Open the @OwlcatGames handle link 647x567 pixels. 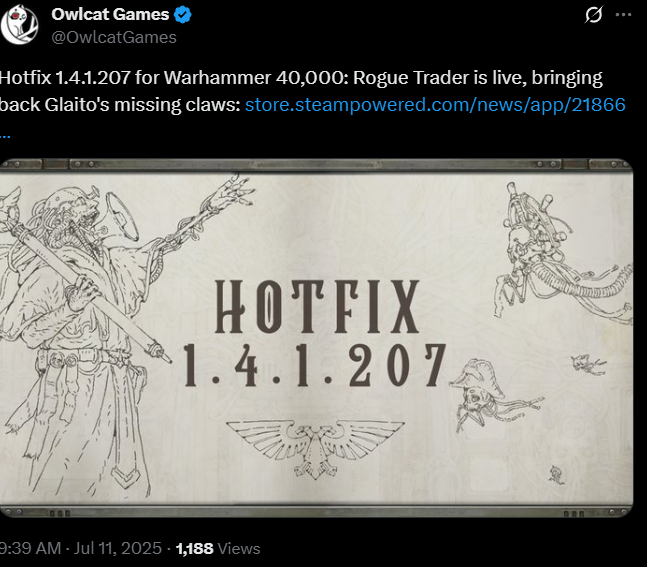coord(114,38)
